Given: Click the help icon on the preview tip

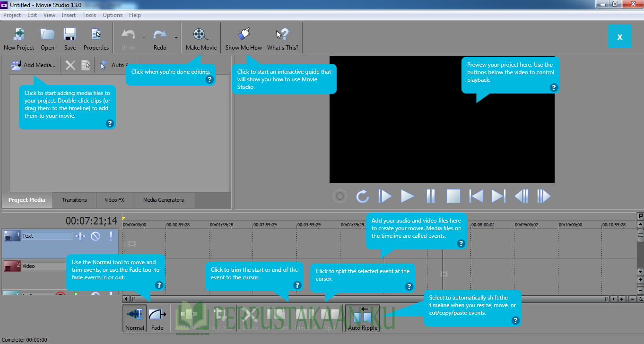Looking at the screenshot, I should click(554, 87).
